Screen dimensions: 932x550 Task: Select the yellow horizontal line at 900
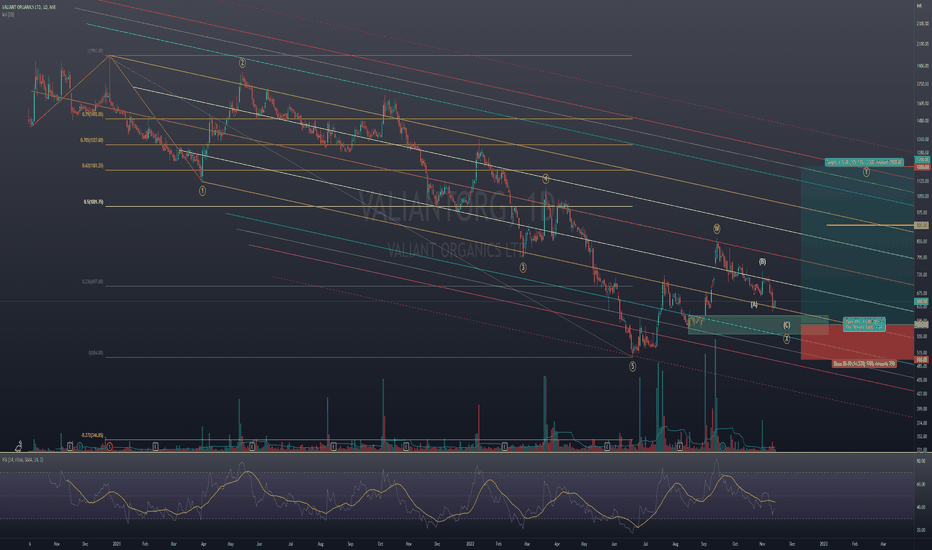click(869, 225)
